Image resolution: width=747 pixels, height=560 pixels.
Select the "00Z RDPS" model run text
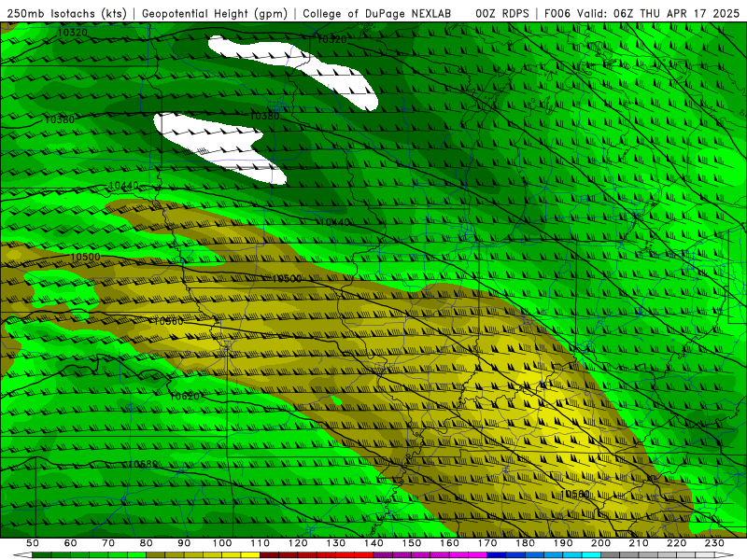[x=502, y=13]
